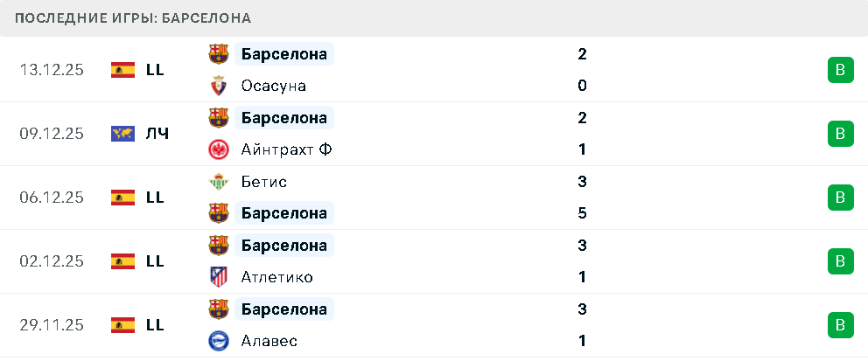Screen dimensions: 868x361
Task: Click the ЛЧ league label
Action: (157, 134)
